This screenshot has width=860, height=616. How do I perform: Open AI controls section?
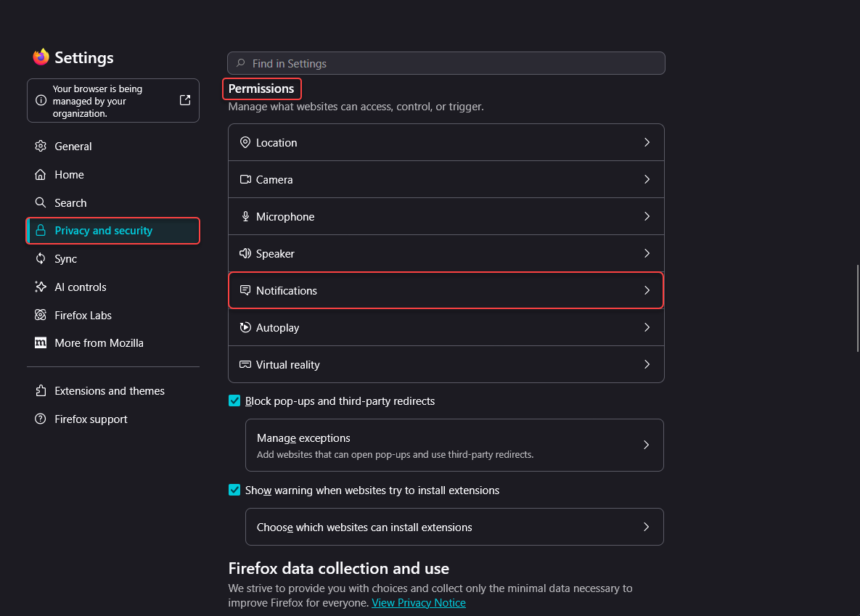point(113,287)
